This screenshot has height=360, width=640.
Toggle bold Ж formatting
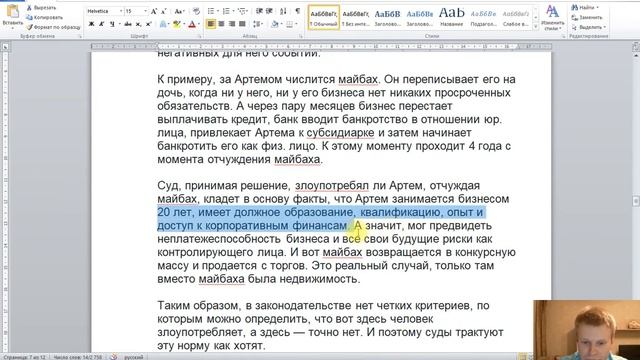point(91,24)
